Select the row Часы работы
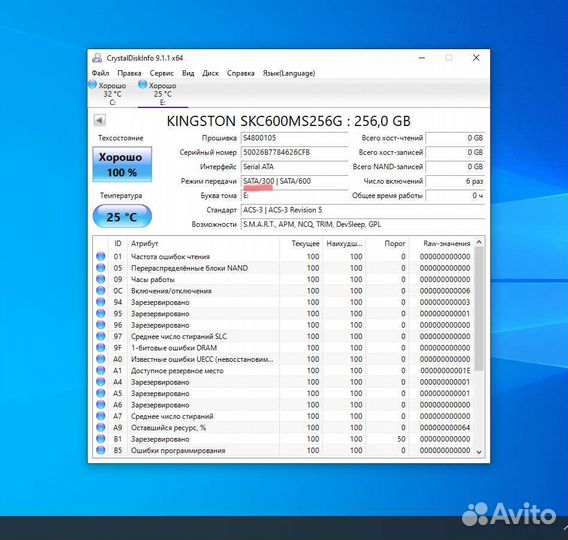 pyautogui.click(x=284, y=279)
